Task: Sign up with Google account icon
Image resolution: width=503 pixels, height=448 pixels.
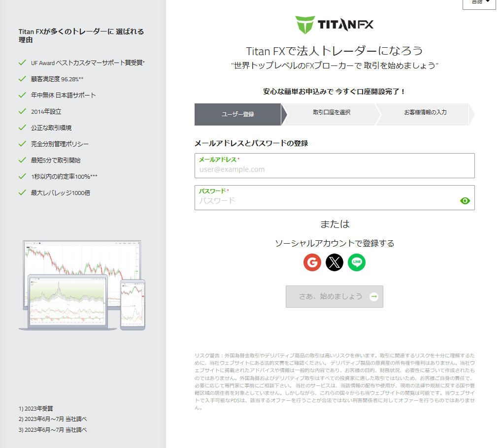Action: pos(312,262)
